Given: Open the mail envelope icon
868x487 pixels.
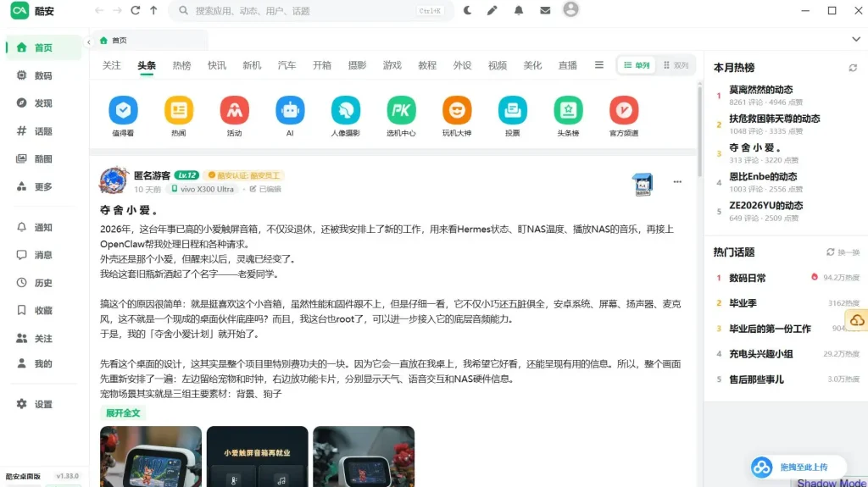Looking at the screenshot, I should (545, 10).
